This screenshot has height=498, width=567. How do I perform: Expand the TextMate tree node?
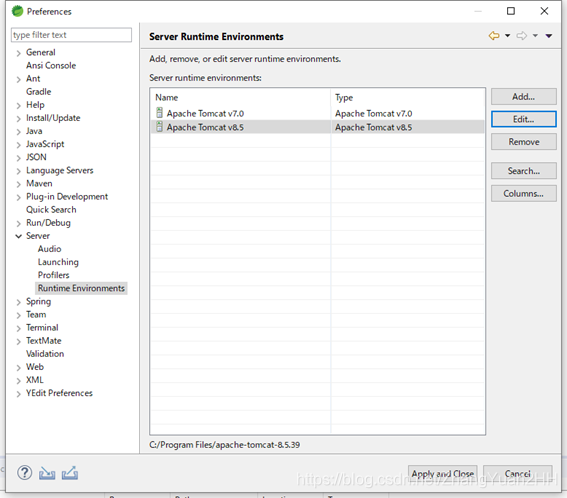[18, 341]
